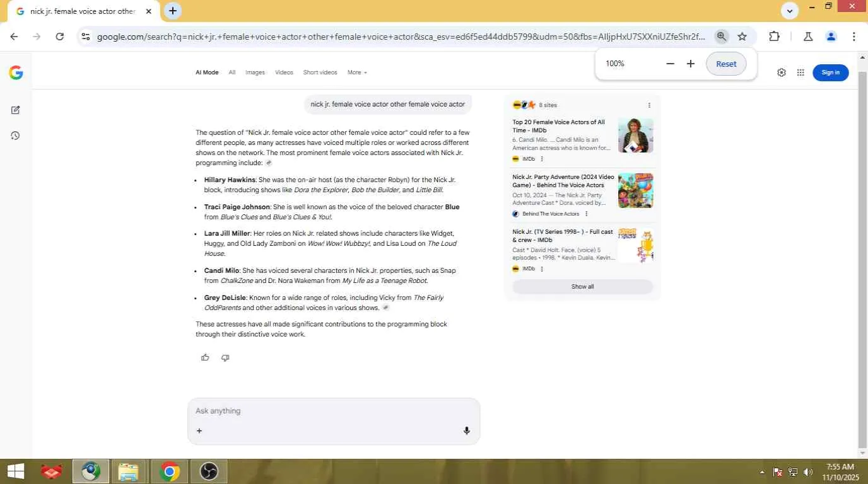Open Nick Jr. Party Adventure source link

tap(563, 181)
